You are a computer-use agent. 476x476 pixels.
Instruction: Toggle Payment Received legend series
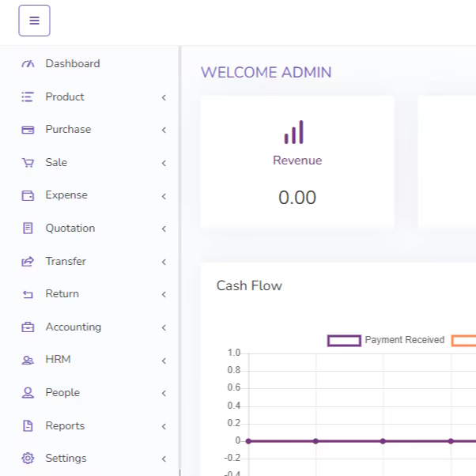tap(386, 341)
